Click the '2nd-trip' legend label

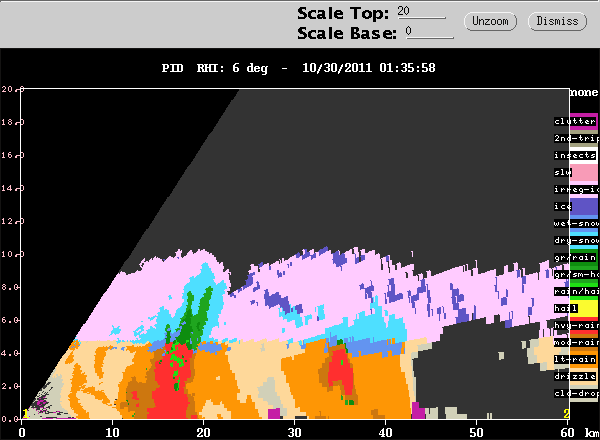click(576, 138)
